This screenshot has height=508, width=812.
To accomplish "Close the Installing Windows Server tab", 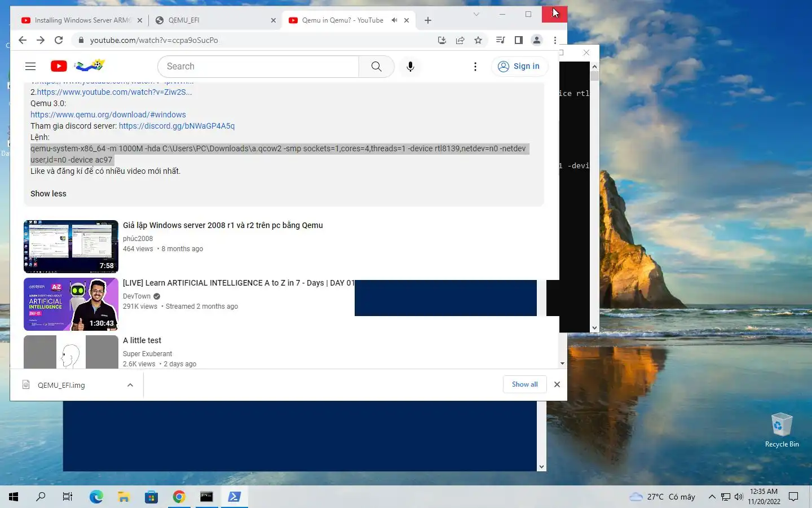I will tap(140, 20).
